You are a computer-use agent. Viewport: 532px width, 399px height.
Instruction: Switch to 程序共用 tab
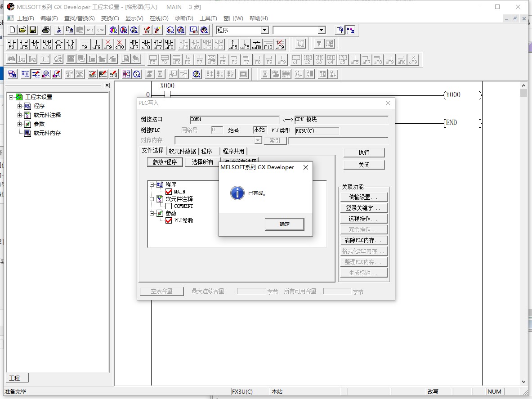tap(233, 151)
